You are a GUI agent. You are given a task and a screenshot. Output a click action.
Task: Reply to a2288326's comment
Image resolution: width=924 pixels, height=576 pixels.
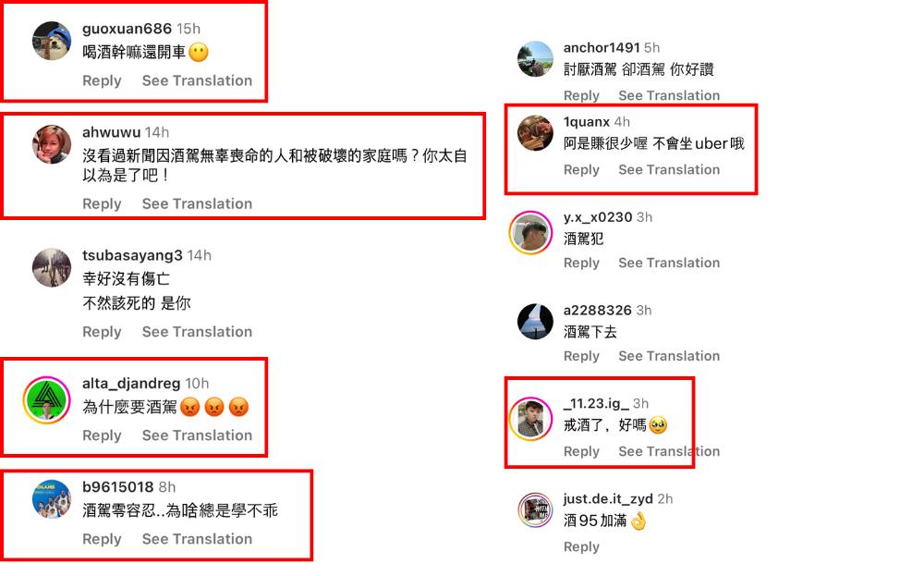[581, 356]
